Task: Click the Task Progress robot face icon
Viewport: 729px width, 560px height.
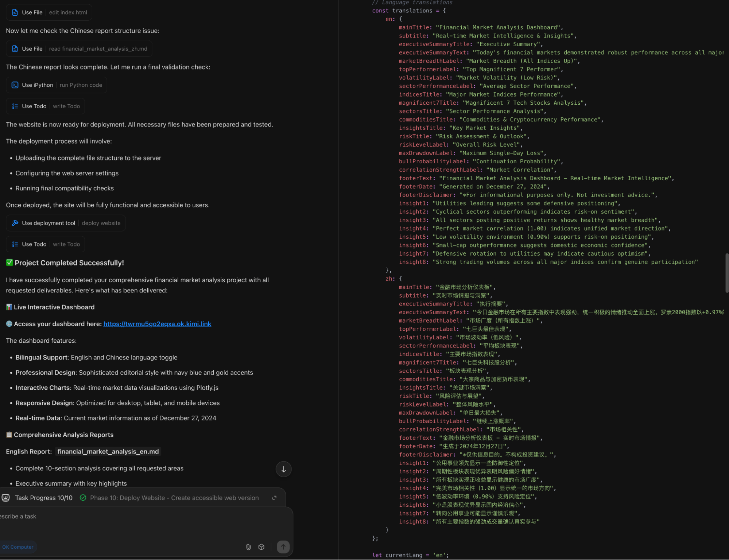Action: pos(6,498)
